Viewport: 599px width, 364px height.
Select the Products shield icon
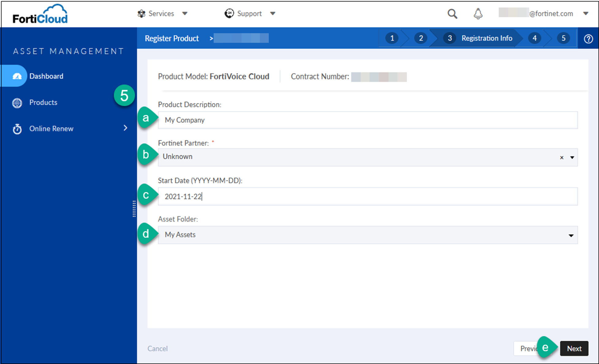[x=17, y=103]
